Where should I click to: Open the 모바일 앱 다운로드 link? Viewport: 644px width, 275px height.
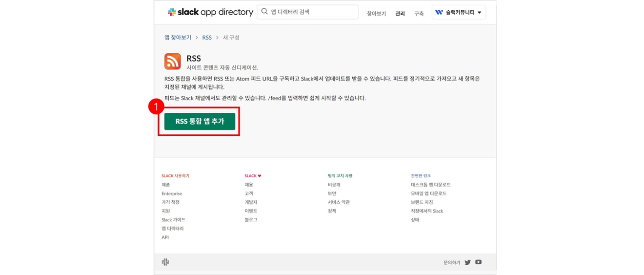429,193
